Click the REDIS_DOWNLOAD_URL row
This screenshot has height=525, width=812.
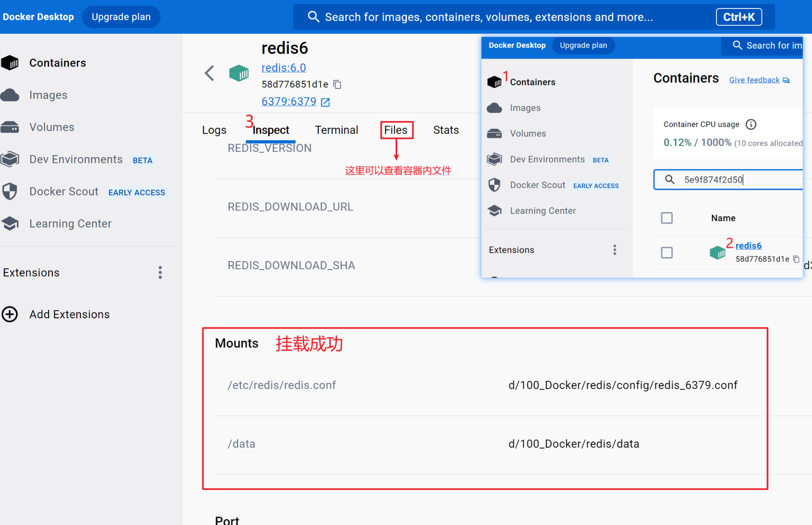tap(290, 207)
